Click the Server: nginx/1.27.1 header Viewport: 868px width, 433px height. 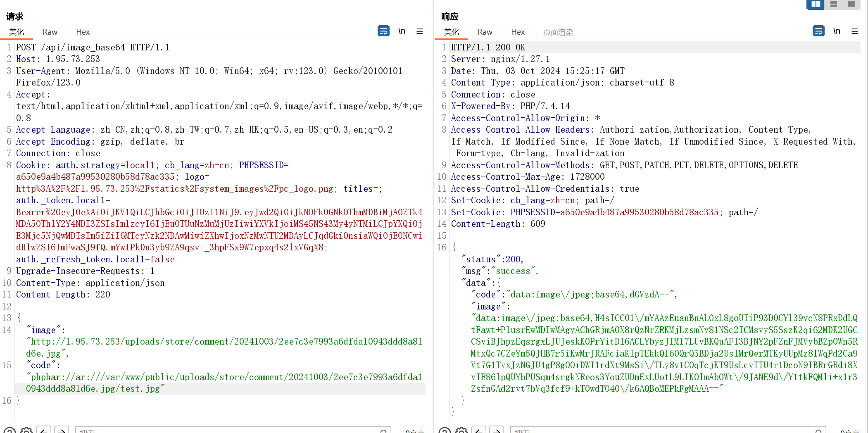click(500, 59)
